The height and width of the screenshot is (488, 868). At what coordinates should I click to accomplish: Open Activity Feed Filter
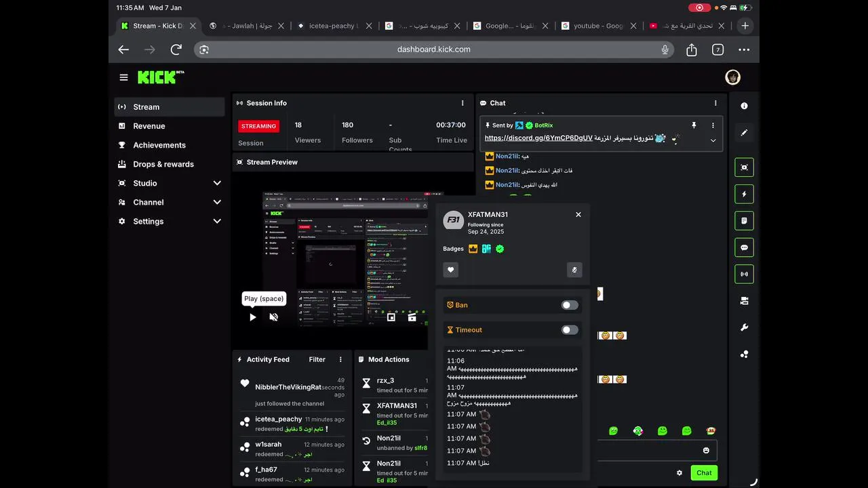click(x=317, y=359)
